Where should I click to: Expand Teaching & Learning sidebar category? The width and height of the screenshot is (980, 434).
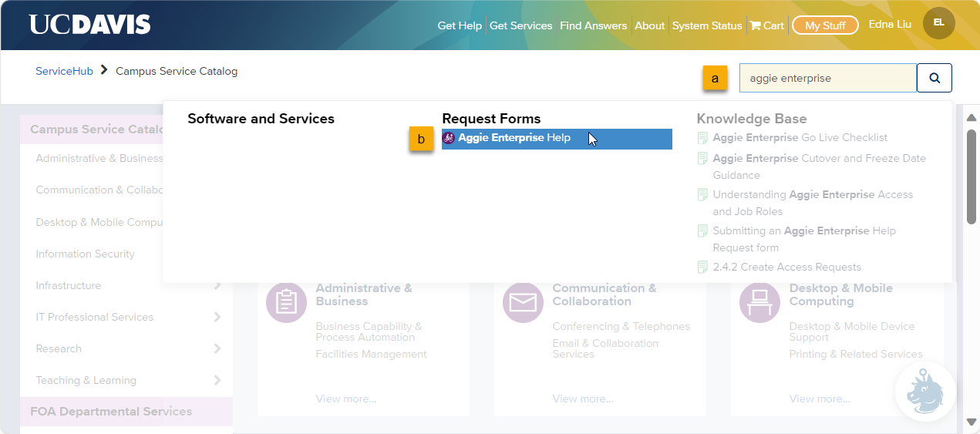pyautogui.click(x=217, y=380)
